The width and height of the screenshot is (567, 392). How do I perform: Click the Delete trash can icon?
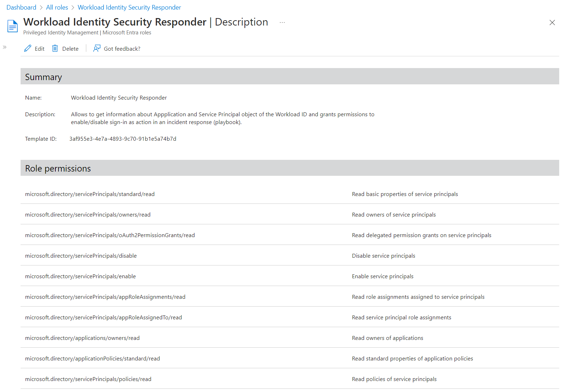pos(55,49)
